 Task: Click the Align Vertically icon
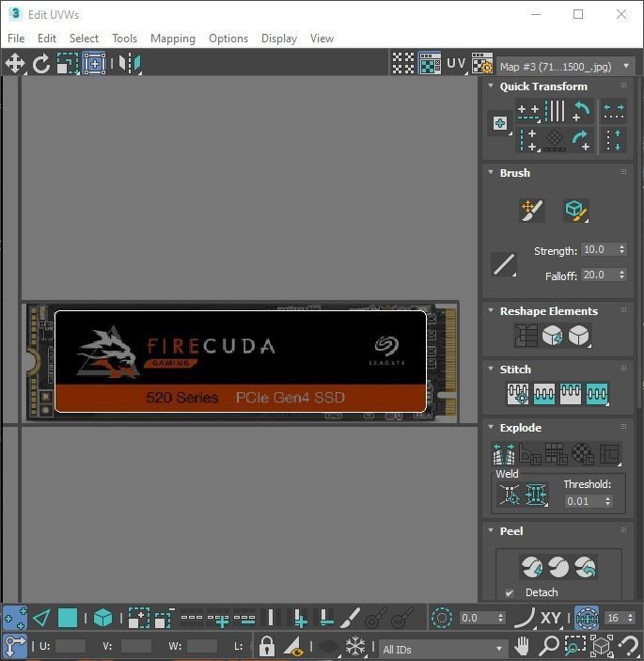click(x=528, y=140)
